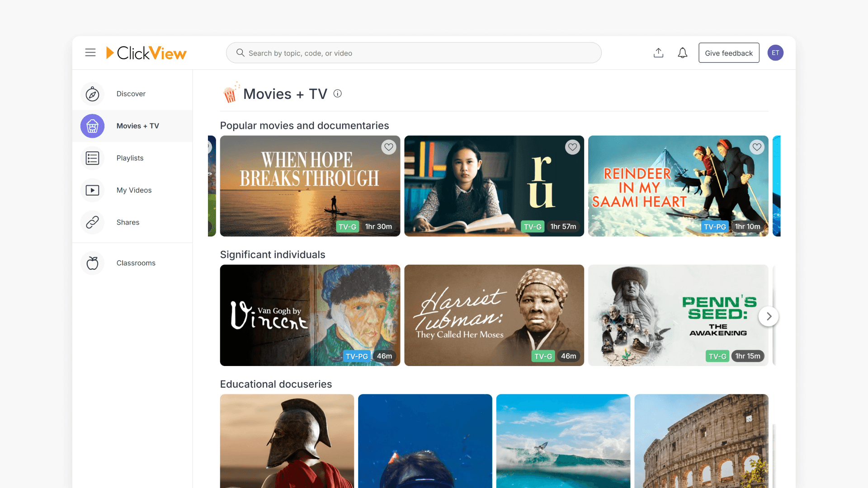
Task: Favorite the Ru movie with heart icon
Action: click(x=572, y=147)
